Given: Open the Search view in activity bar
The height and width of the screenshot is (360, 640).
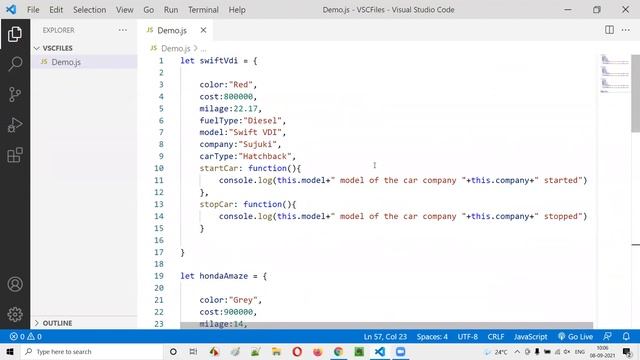Looking at the screenshot, I should (15, 64).
